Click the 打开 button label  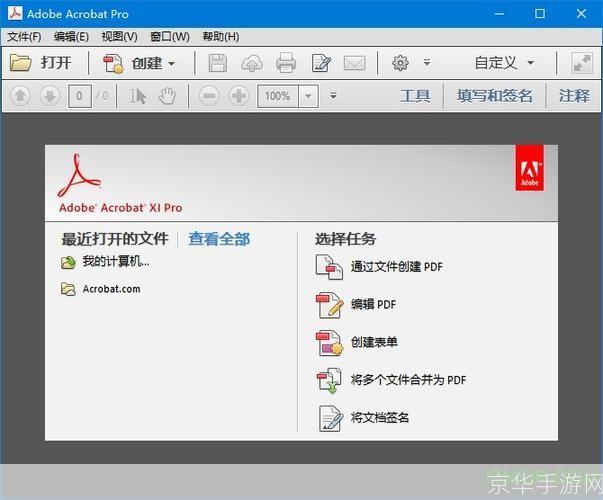56,63
